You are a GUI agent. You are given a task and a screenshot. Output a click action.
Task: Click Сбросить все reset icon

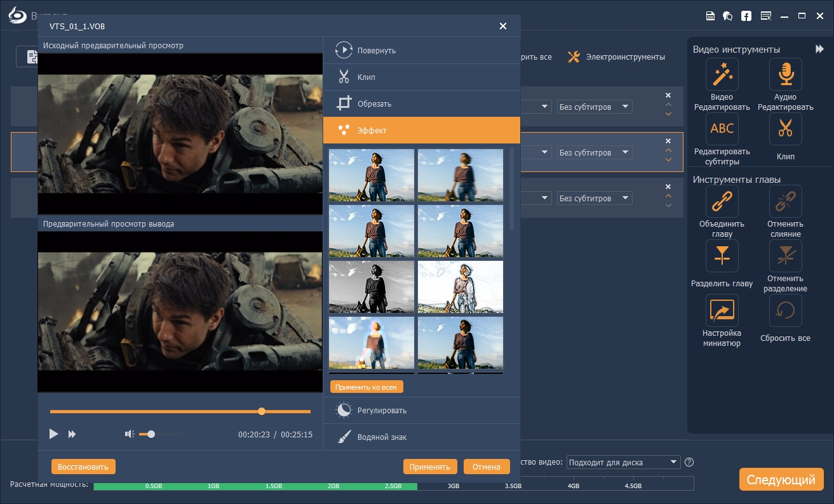[785, 311]
